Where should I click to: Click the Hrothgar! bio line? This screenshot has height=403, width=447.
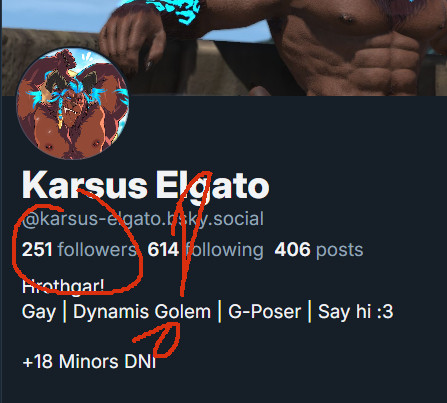(63, 286)
